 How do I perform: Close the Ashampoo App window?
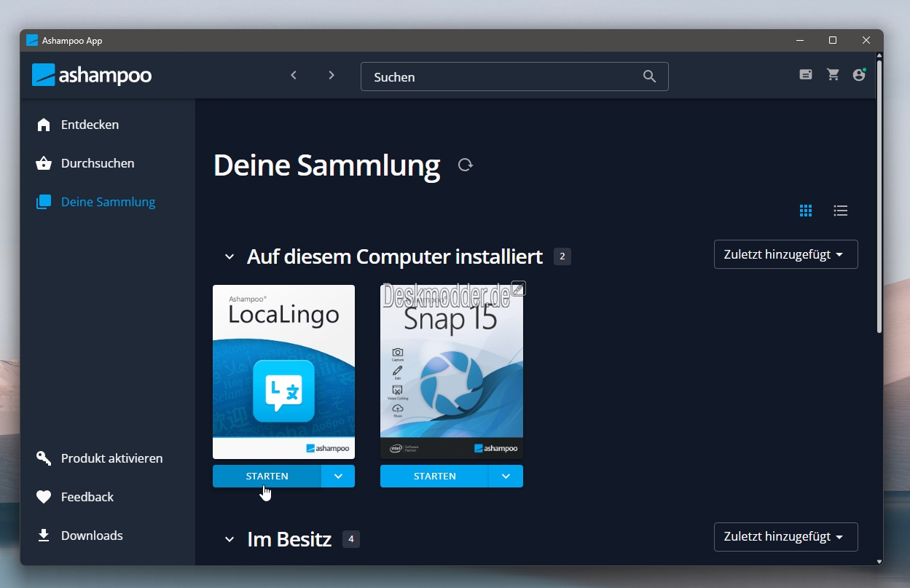click(x=866, y=40)
